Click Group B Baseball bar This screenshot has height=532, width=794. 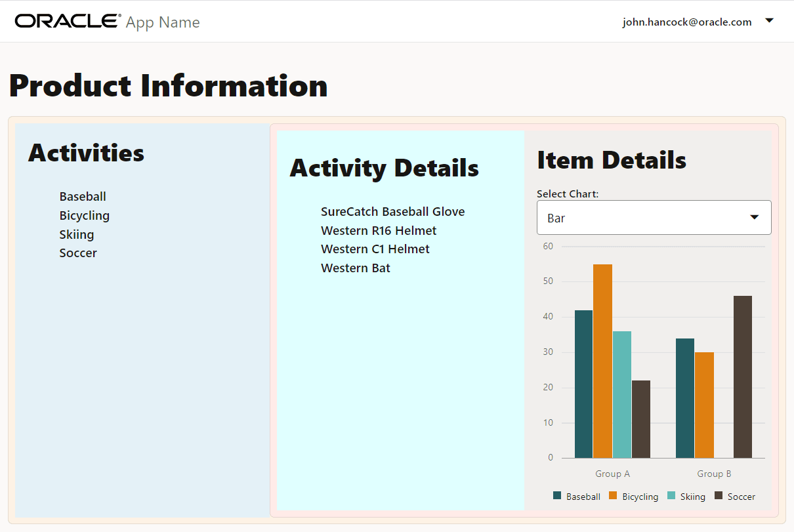click(685, 398)
